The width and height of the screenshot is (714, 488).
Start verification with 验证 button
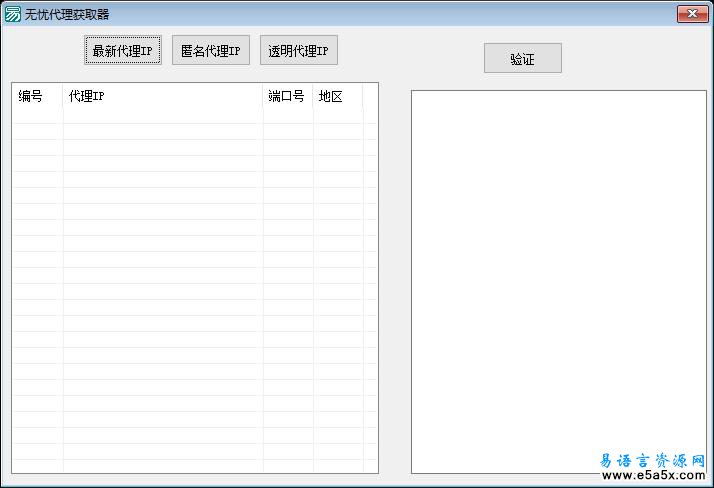[523, 58]
